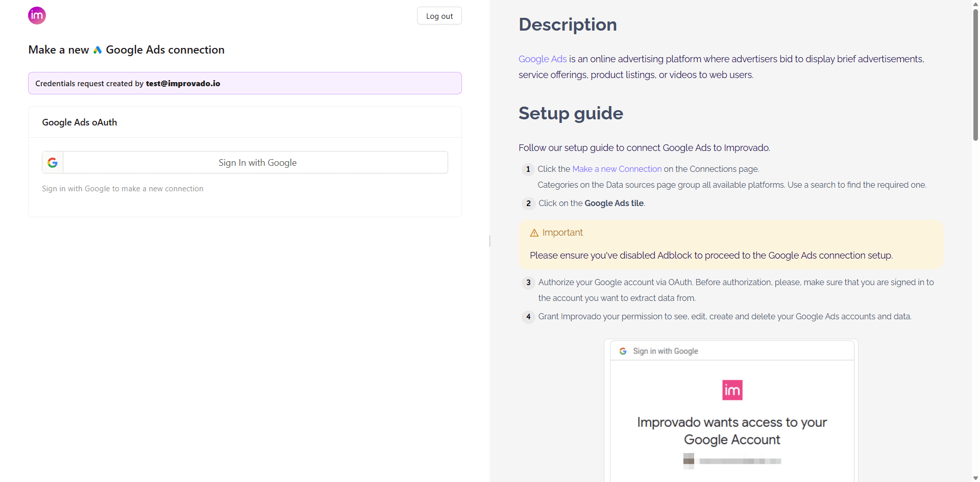Follow the Make a new Connection link
This screenshot has height=482, width=980.
(x=617, y=169)
